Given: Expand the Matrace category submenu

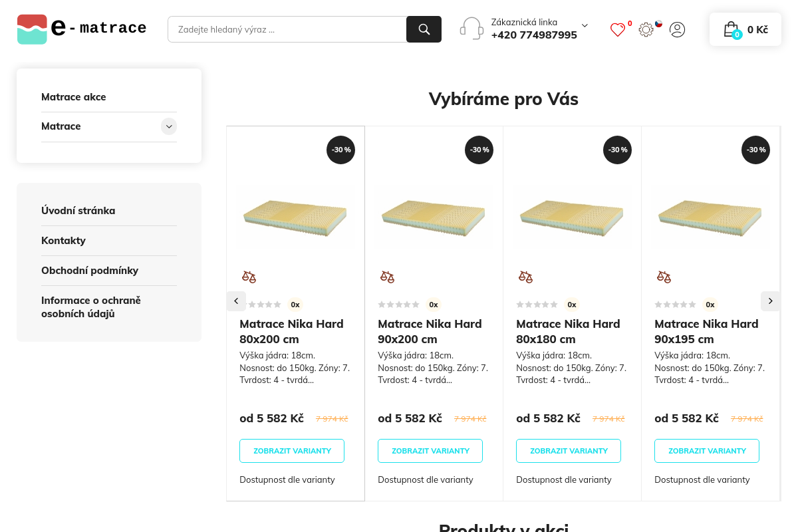Looking at the screenshot, I should pyautogui.click(x=169, y=126).
